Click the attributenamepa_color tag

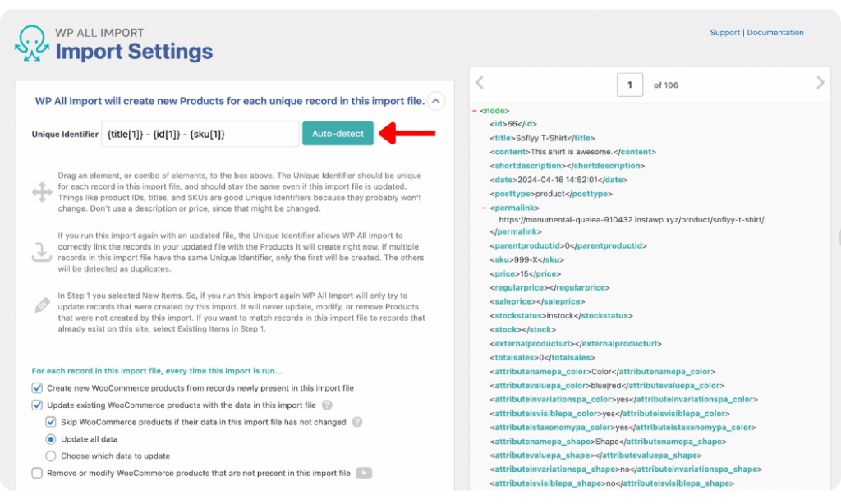pos(602,371)
